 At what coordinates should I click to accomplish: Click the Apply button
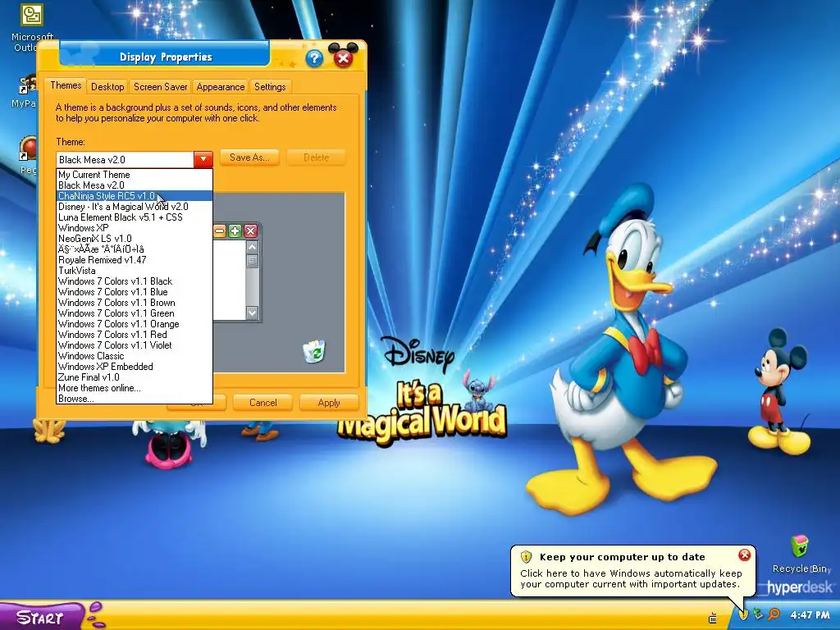point(329,402)
